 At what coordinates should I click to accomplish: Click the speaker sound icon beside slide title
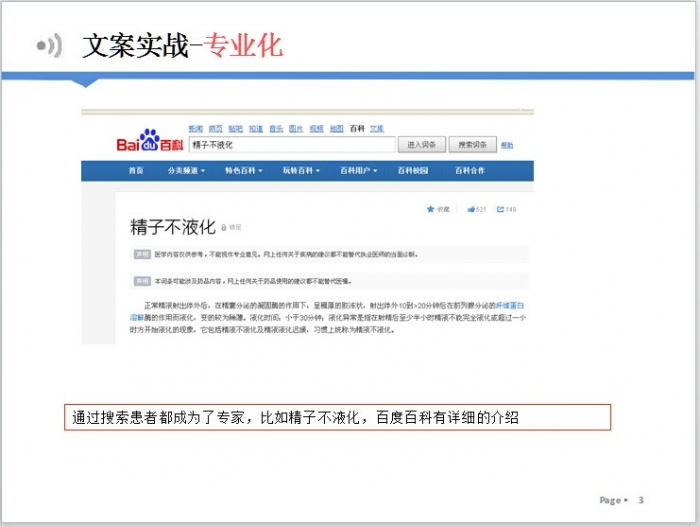point(49,45)
